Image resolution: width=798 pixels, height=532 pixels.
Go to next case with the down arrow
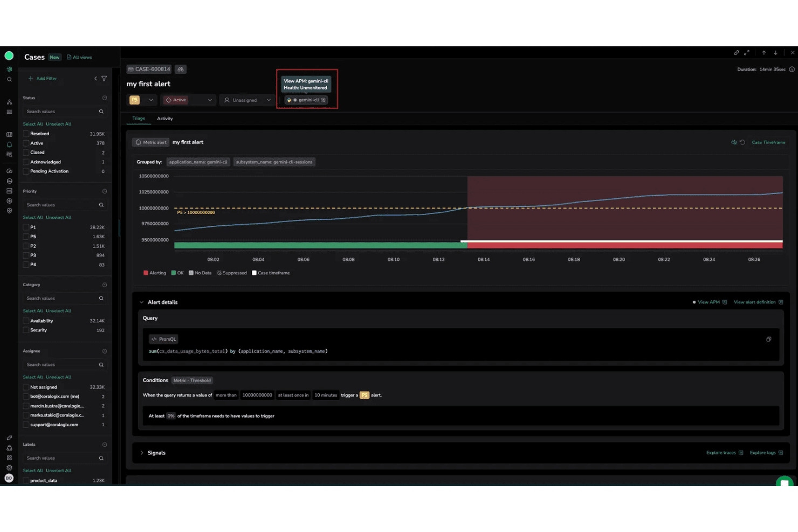point(776,53)
